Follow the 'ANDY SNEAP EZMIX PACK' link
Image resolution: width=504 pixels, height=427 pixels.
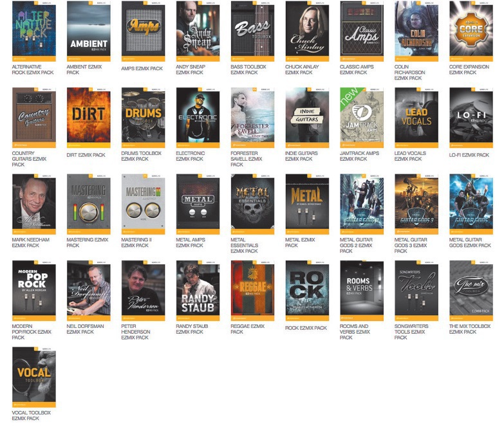pos(191,69)
